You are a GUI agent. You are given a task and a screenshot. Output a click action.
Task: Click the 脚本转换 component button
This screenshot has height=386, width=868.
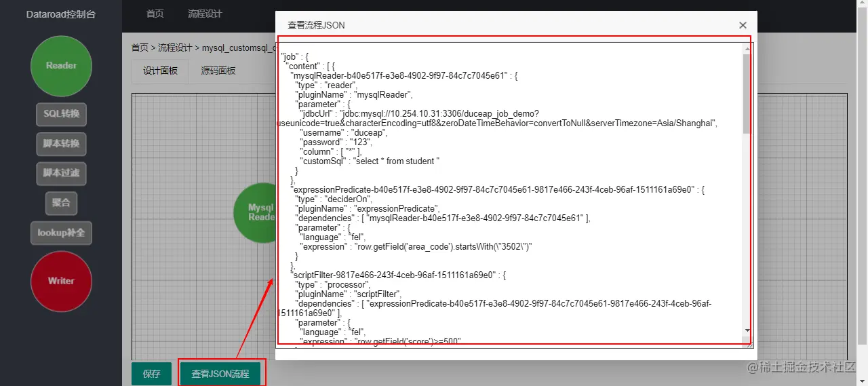click(61, 144)
